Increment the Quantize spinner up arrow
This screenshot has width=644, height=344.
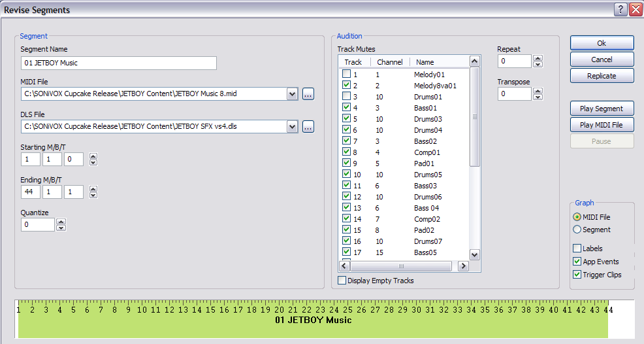click(x=61, y=222)
